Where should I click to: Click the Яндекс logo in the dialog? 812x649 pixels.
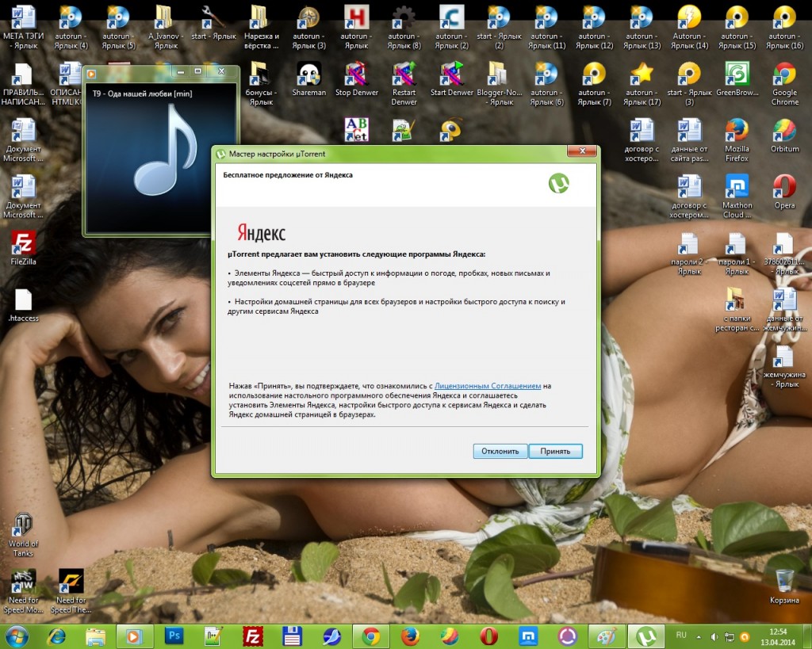point(262,233)
